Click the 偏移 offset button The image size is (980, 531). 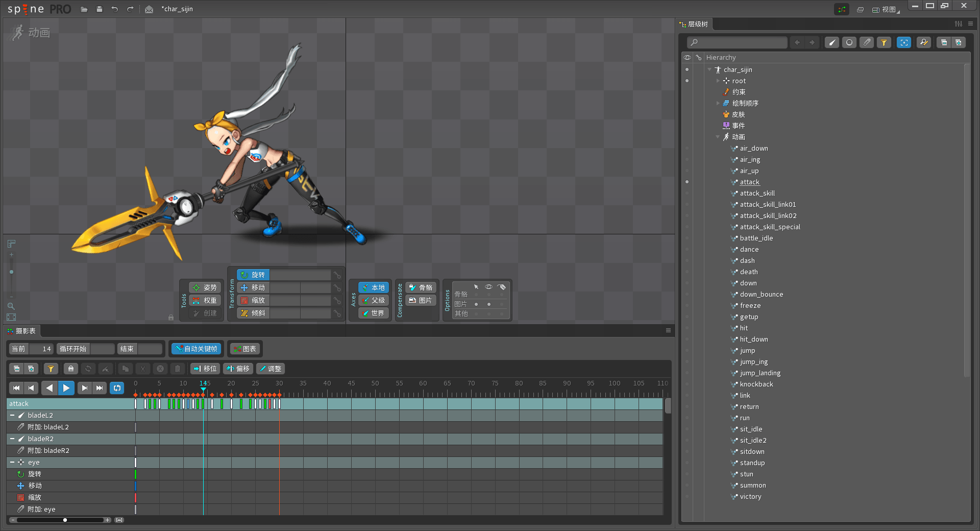coord(238,369)
